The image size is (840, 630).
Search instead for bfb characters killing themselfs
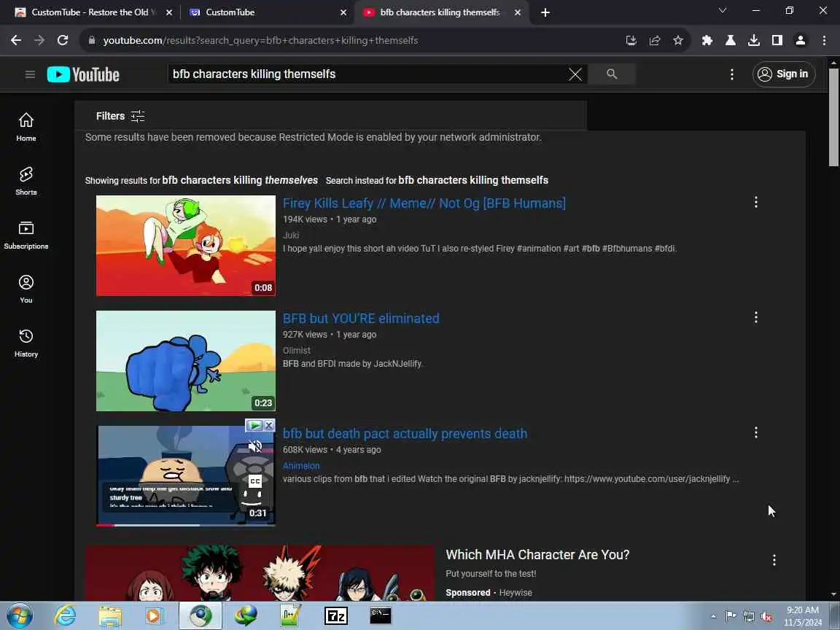(x=473, y=181)
